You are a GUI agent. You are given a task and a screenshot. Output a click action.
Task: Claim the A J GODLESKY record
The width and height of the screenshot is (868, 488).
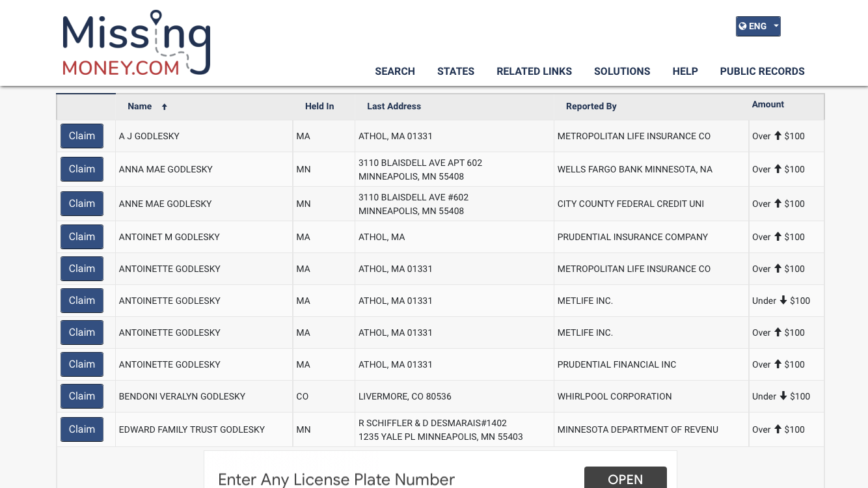pos(82,136)
